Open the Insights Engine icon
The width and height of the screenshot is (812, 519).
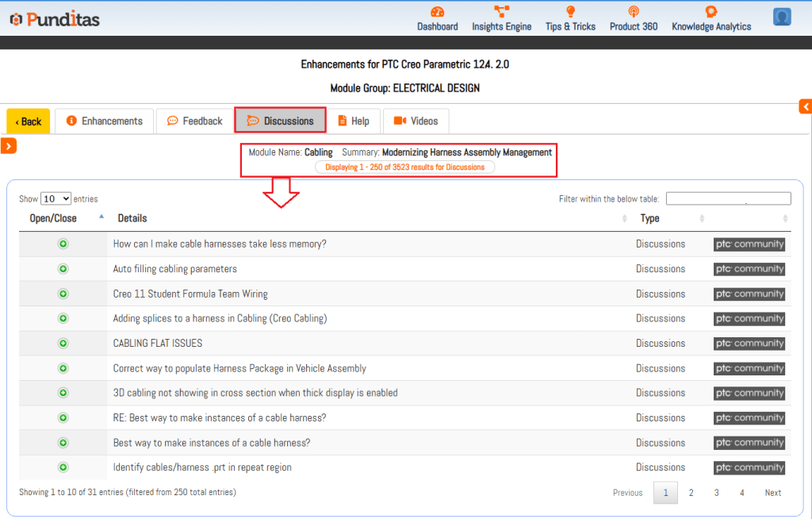501,12
